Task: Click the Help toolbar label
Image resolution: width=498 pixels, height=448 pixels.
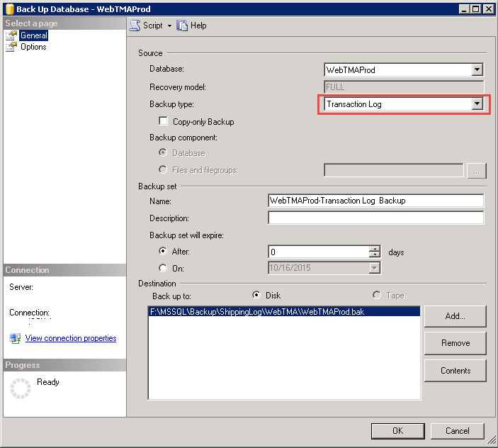Action: (x=198, y=26)
